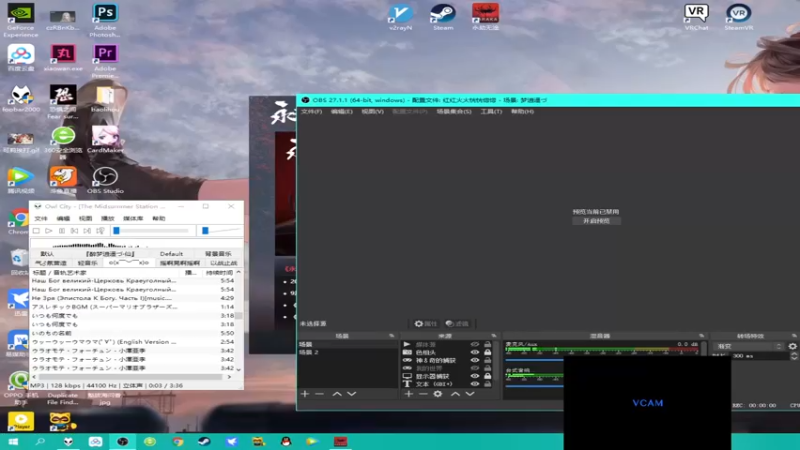The height and width of the screenshot is (450, 800).
Task: Click foobar2000 playlist scroll-down arrow
Action: [238, 369]
